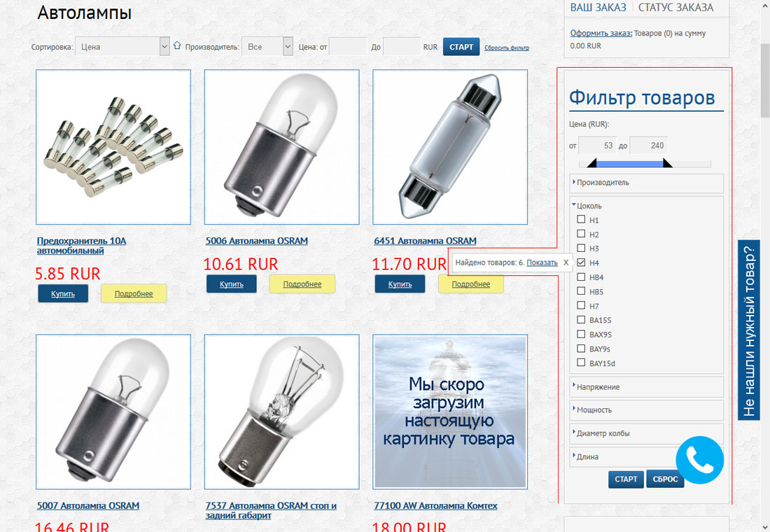Viewport: 770px width, 532px height.
Task: Click the blue phone callback icon
Action: coord(699,460)
